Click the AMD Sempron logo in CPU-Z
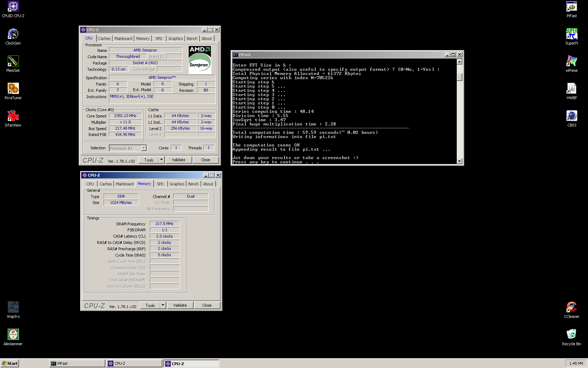The width and height of the screenshot is (588, 368). 200,60
